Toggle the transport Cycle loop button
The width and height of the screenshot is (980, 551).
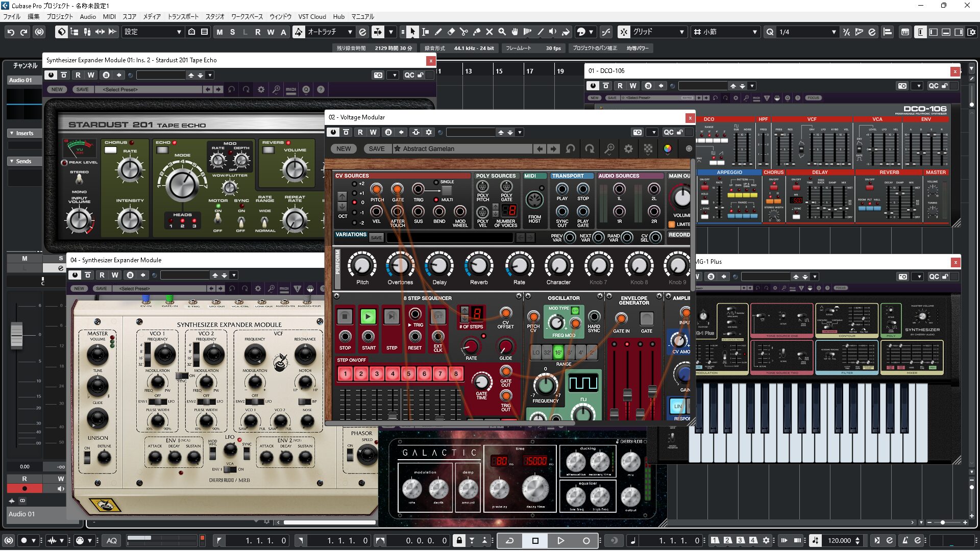509,540
